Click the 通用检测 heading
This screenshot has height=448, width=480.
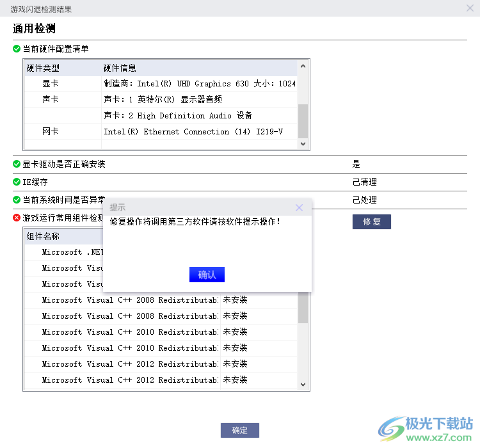click(x=34, y=28)
